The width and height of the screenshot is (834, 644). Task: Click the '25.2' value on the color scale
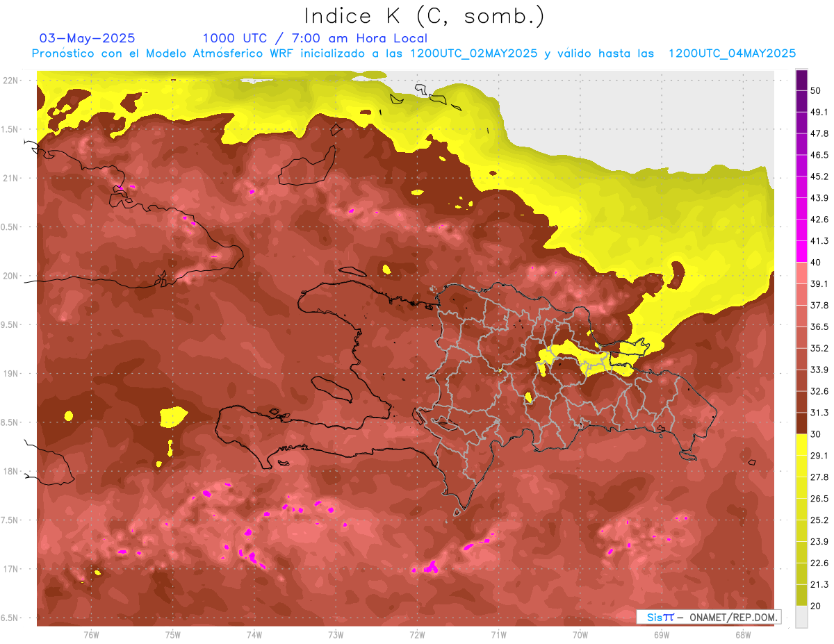(819, 520)
